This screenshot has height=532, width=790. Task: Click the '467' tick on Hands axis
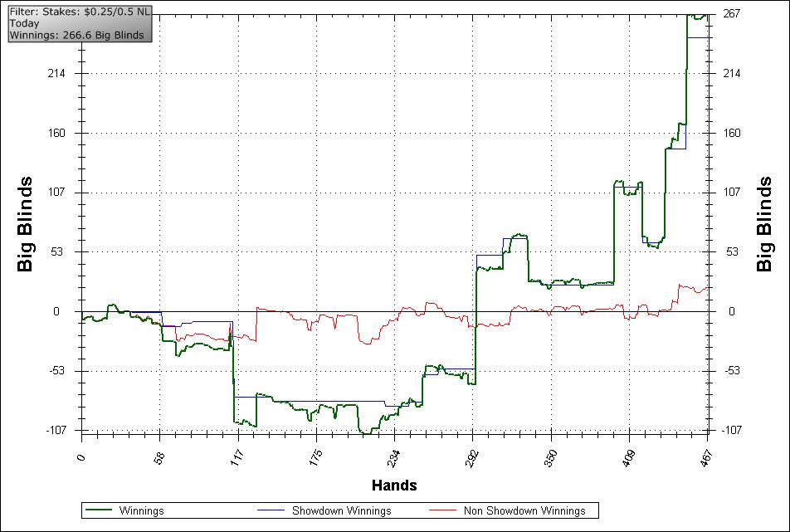[x=706, y=458]
